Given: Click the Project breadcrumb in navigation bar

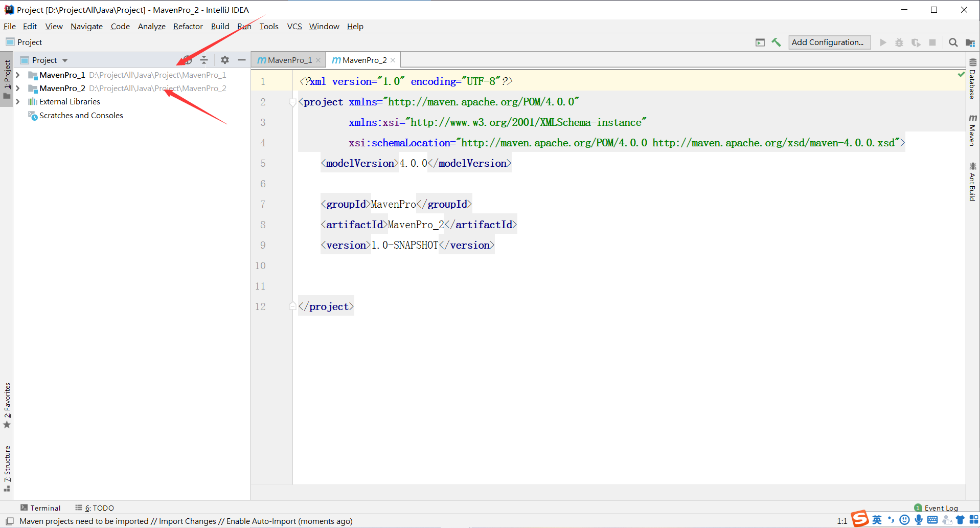Looking at the screenshot, I should 24,42.
